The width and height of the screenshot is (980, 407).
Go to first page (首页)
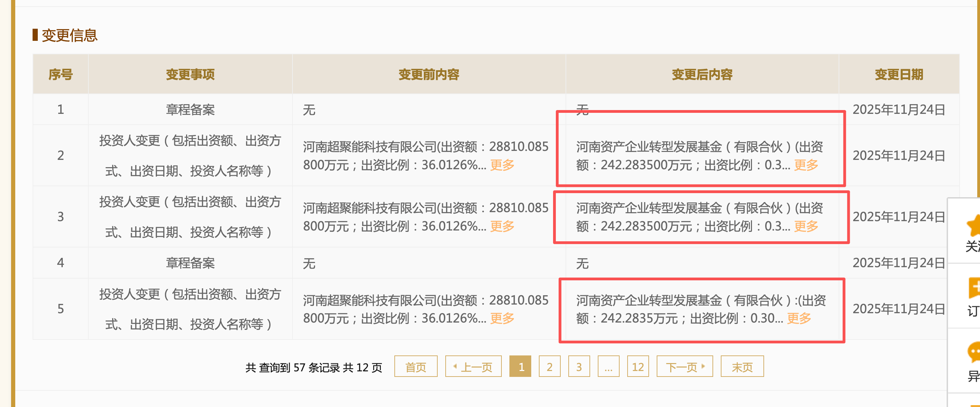pos(415,367)
